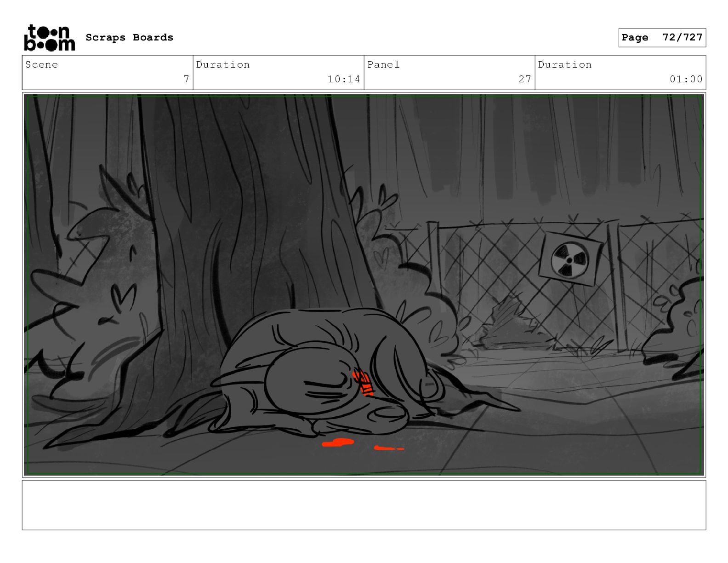
Task: Select the scene number 7 value
Action: [x=186, y=79]
